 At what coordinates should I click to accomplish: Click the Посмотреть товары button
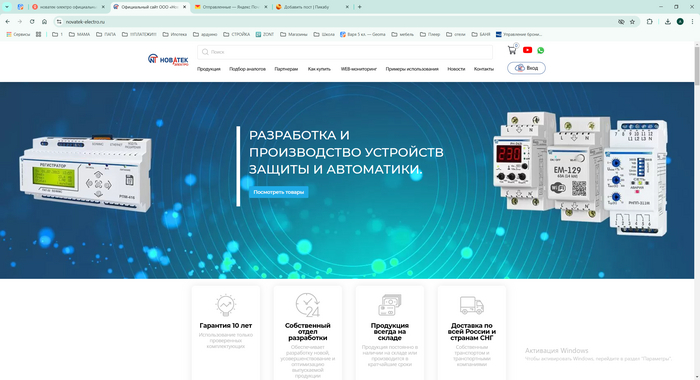(x=279, y=192)
